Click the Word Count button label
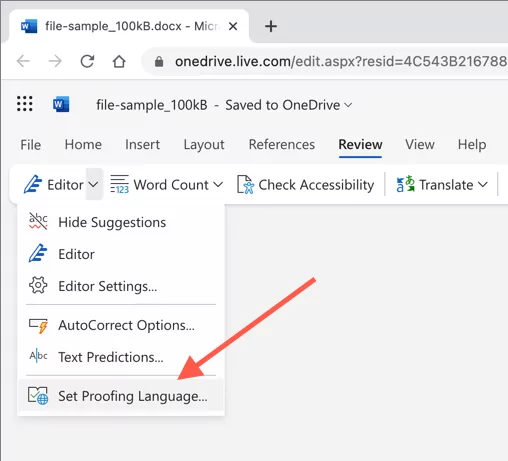Image resolution: width=508 pixels, height=461 pixels. [171, 185]
